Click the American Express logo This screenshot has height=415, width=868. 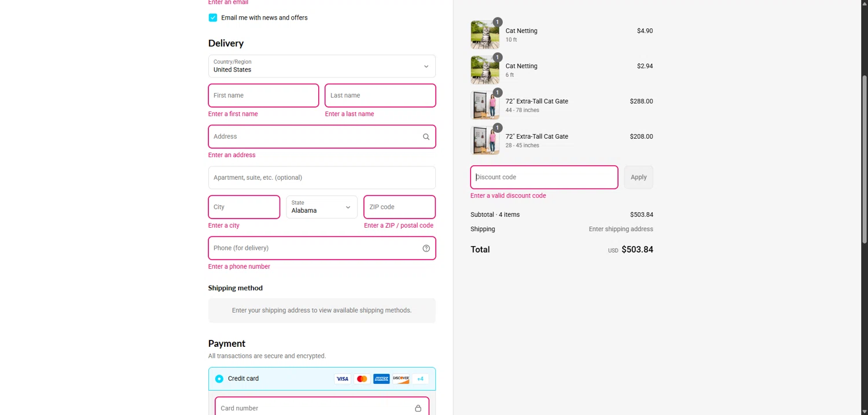[381, 379]
